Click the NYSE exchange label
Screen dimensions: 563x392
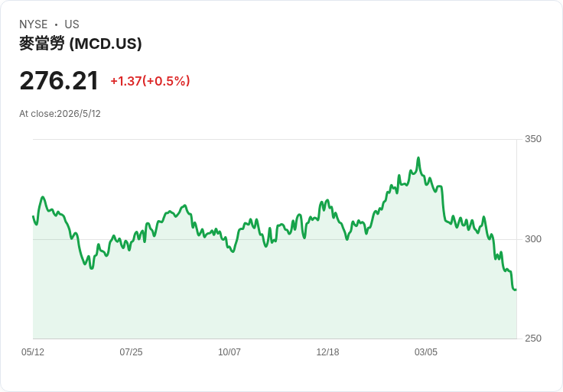pos(34,24)
